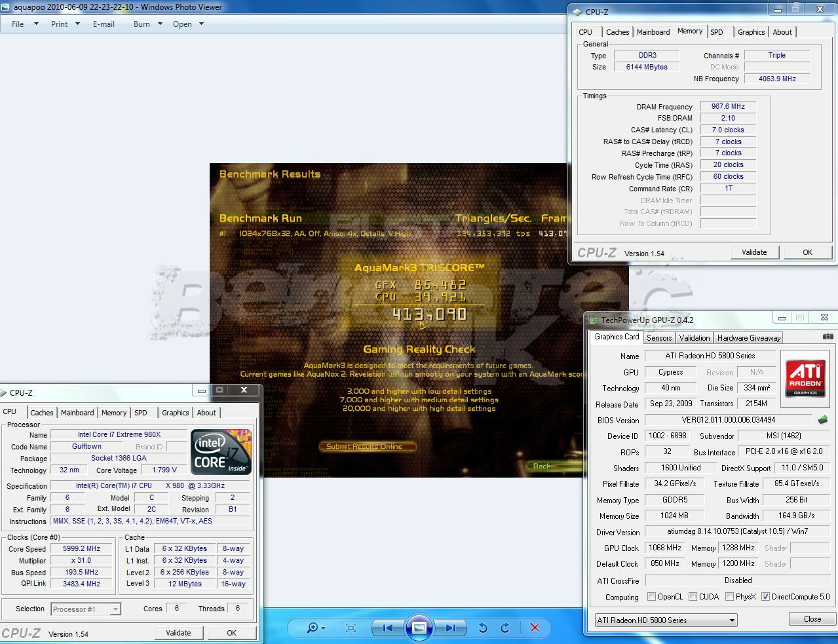The image size is (838, 644).
Task: Open Memory tab in lower CPU-Z window
Action: coord(114,413)
